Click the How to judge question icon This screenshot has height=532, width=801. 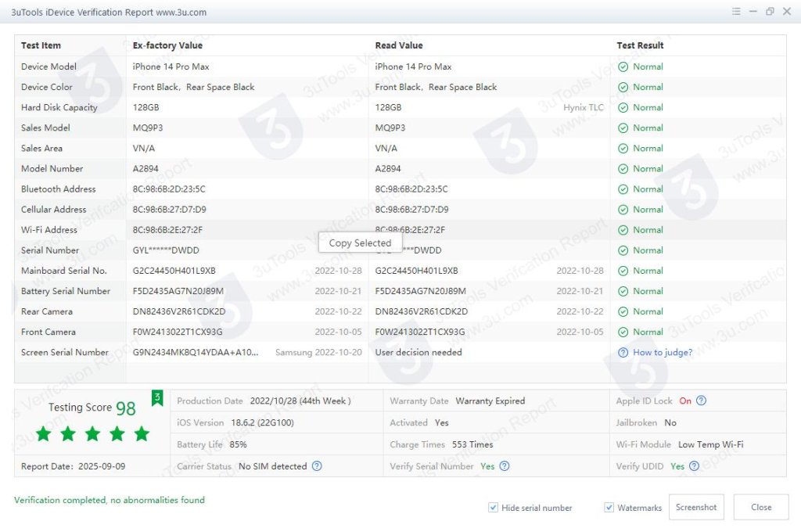(x=623, y=353)
